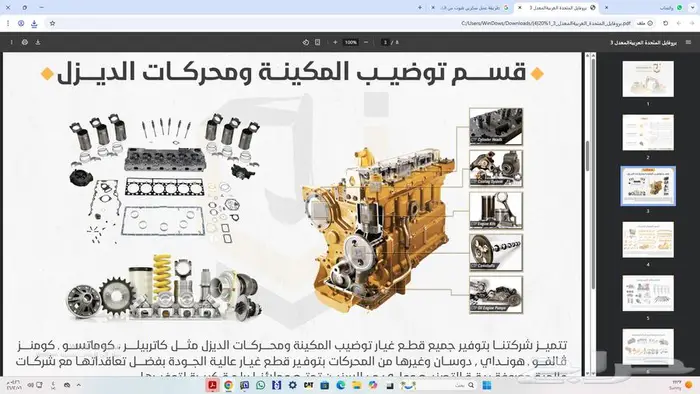Viewport: 700px width, 394px height.
Task: Open WhatsApp from taskbar
Action: tap(261, 385)
